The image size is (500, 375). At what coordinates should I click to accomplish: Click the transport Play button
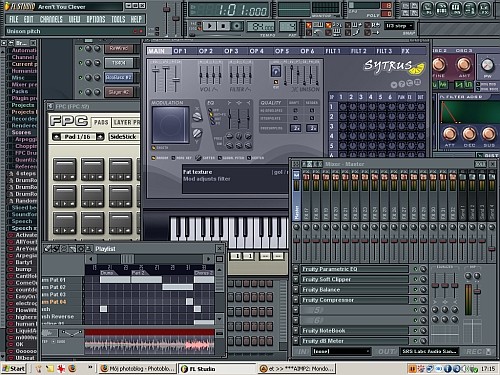pyautogui.click(x=210, y=26)
